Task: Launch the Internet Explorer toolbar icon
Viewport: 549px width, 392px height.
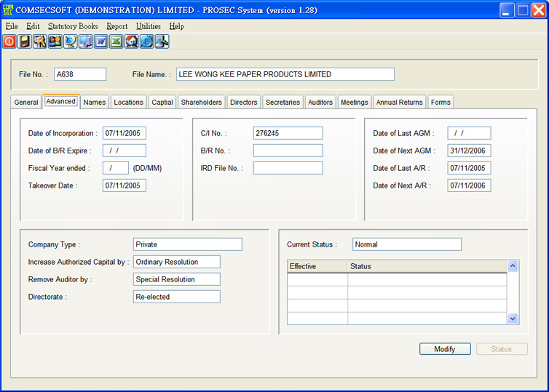Action: coord(147,41)
